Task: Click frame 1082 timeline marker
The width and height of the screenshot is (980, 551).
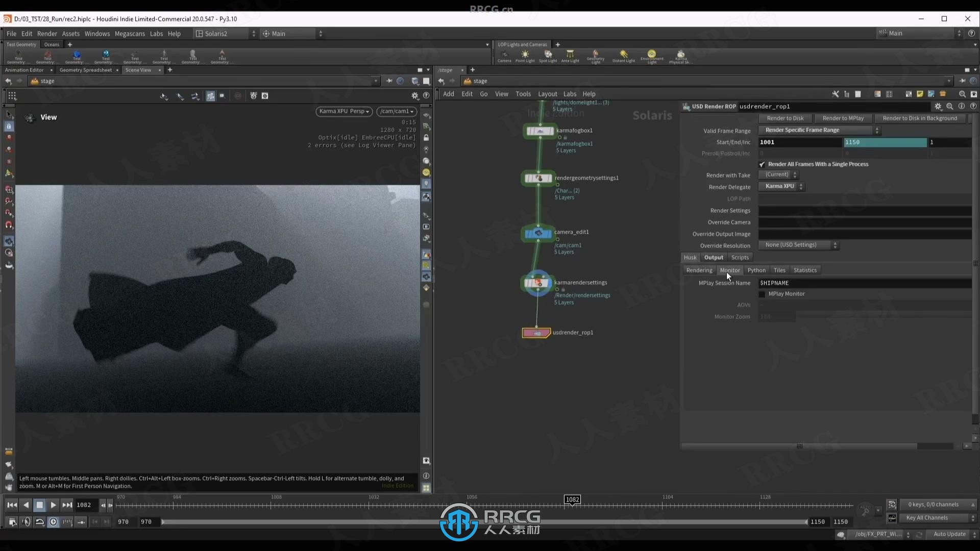Action: (x=572, y=500)
